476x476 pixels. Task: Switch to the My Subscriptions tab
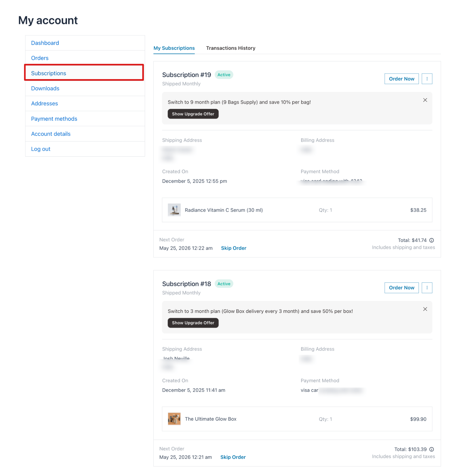click(174, 48)
